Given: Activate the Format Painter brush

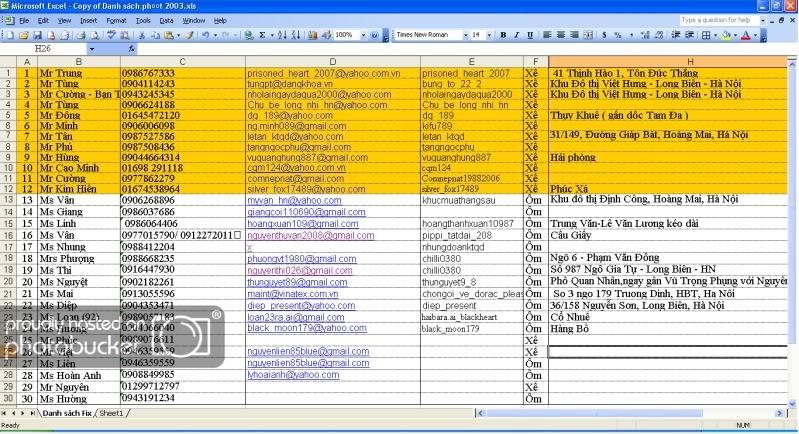Looking at the screenshot, I should 189,35.
